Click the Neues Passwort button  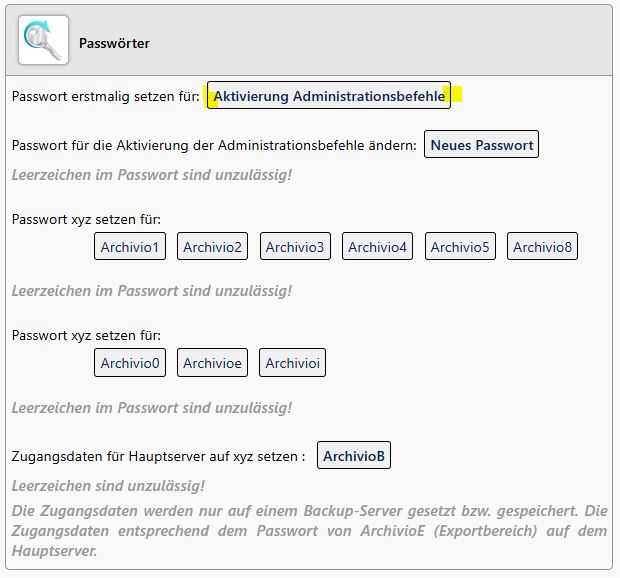click(481, 145)
